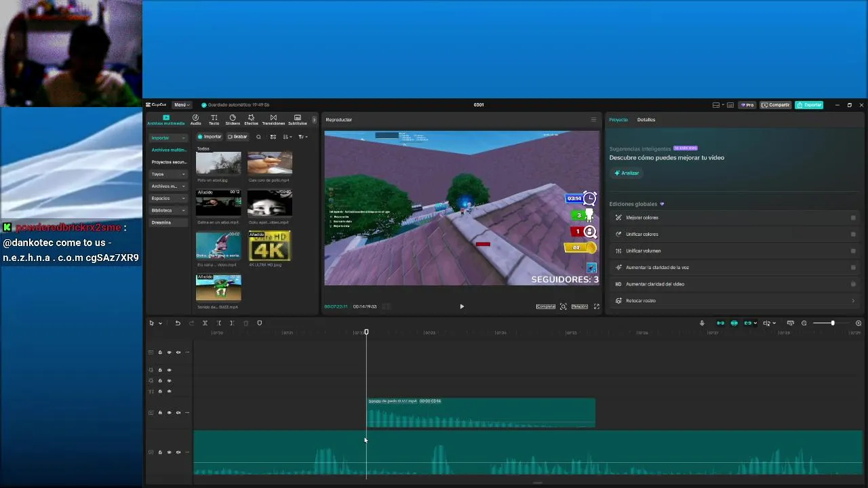Open the window layout icon in title bar
Screen dimensions: 868x488
point(716,105)
